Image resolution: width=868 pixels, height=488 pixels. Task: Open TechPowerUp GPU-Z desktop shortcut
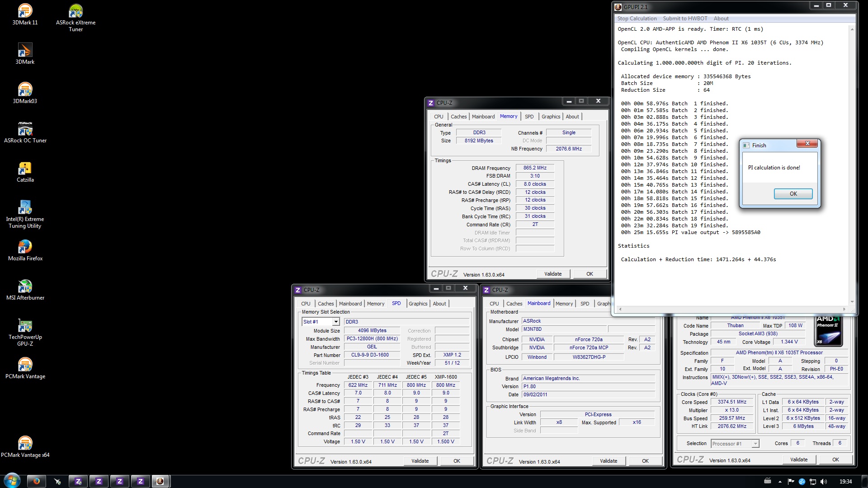[x=25, y=332]
